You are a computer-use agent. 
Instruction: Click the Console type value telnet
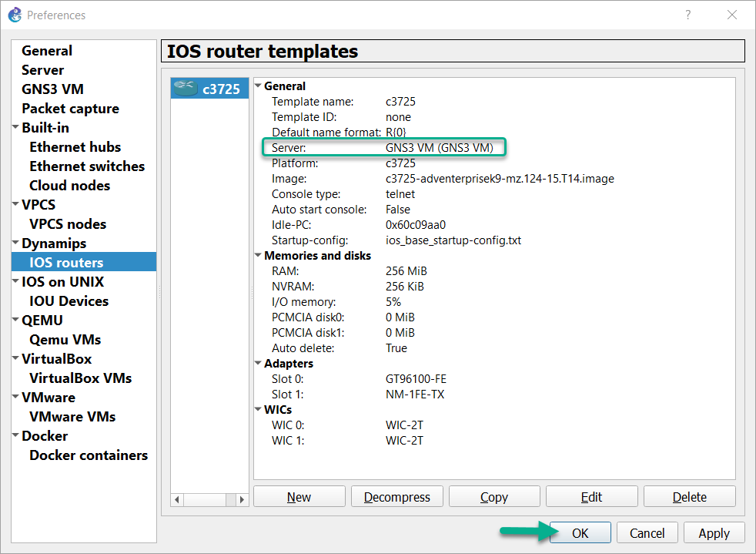point(400,194)
